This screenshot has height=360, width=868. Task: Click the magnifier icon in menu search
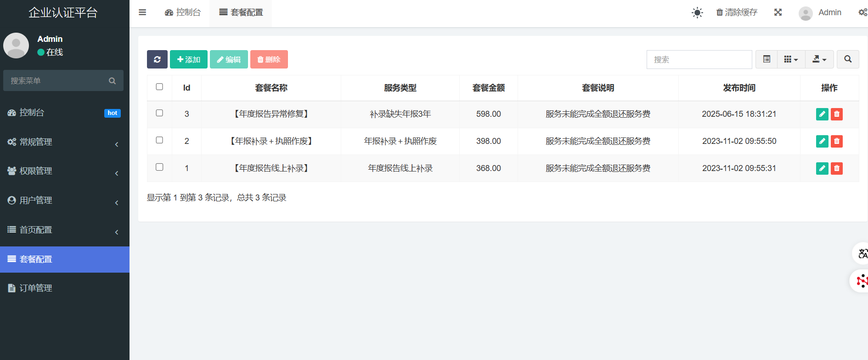click(112, 81)
